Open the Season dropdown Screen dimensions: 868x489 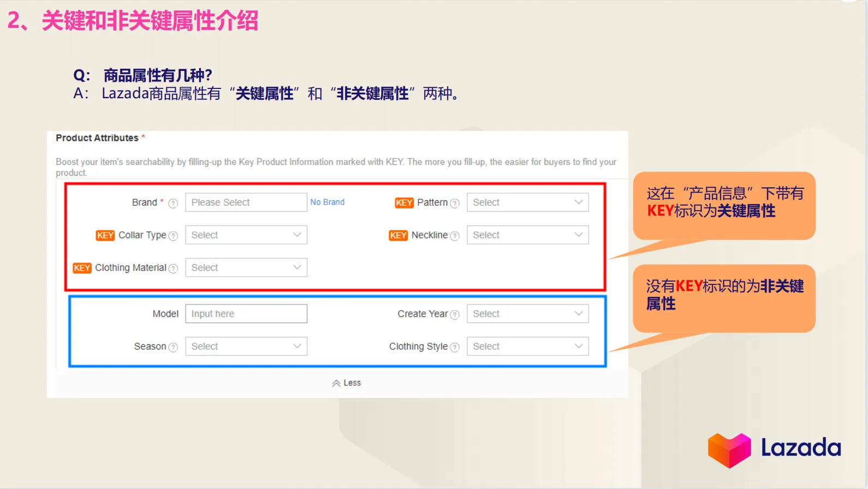(x=246, y=347)
